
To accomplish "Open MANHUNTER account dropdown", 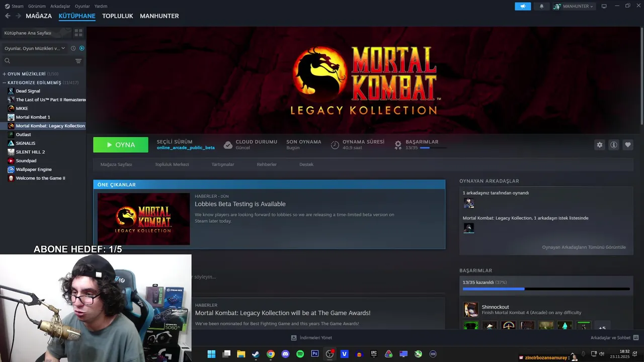I will click(x=574, y=6).
